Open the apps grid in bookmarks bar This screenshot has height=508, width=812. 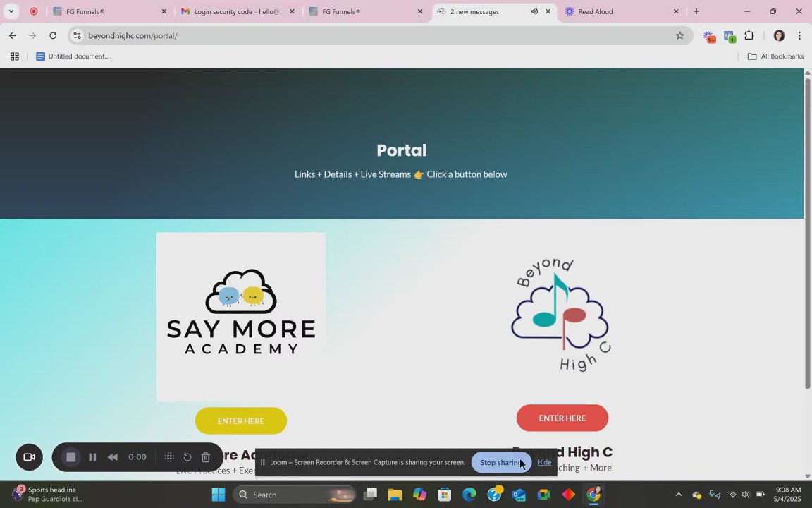(15, 56)
